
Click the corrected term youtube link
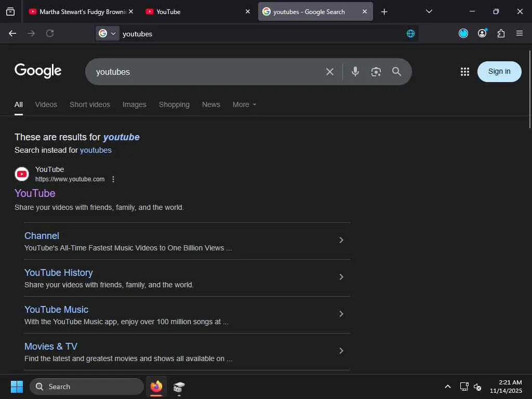coord(122,137)
